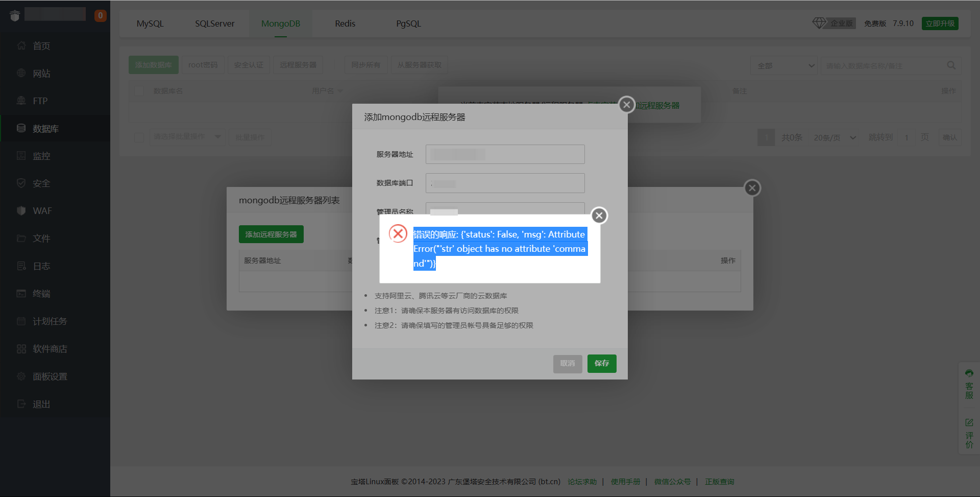Click the 从服务器获取 button
The width and height of the screenshot is (980, 497).
click(x=420, y=65)
